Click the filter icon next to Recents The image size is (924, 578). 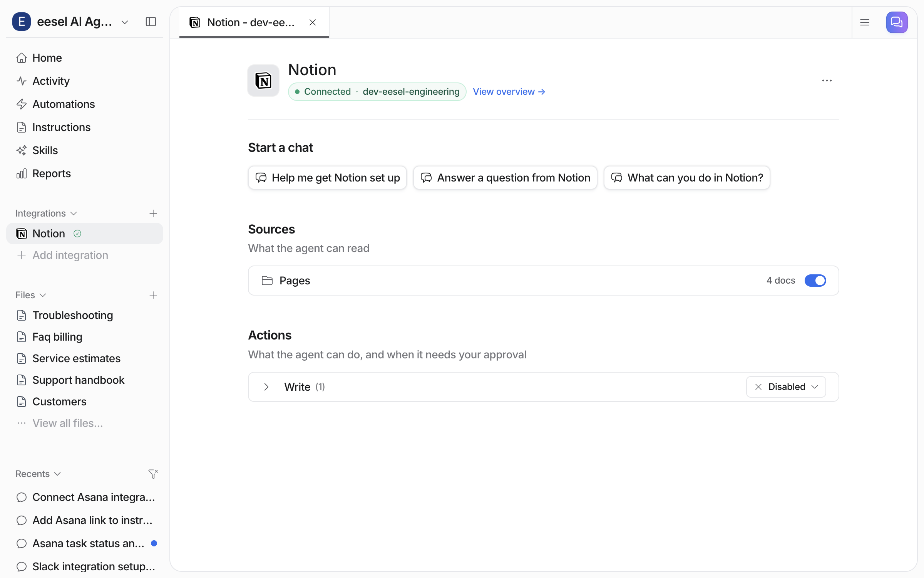[153, 474]
